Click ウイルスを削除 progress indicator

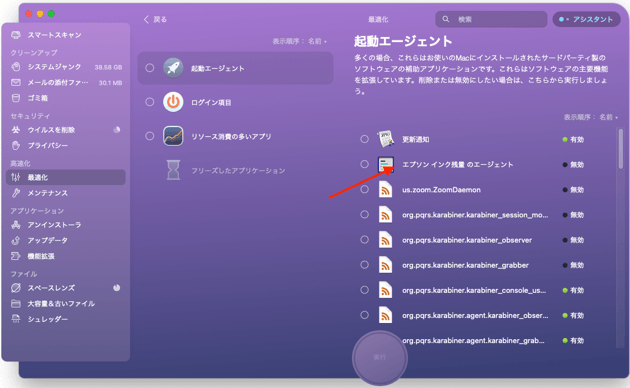pyautogui.click(x=117, y=129)
